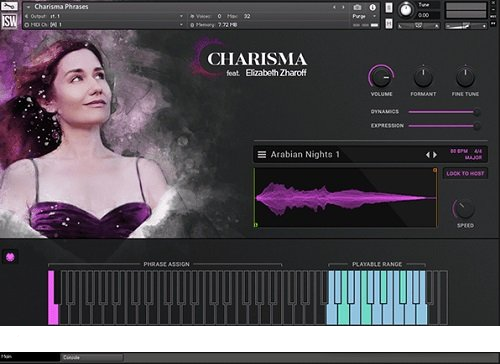This screenshot has width=500, height=364.
Task: Go to next instrument arrow in header
Action: (x=343, y=7)
